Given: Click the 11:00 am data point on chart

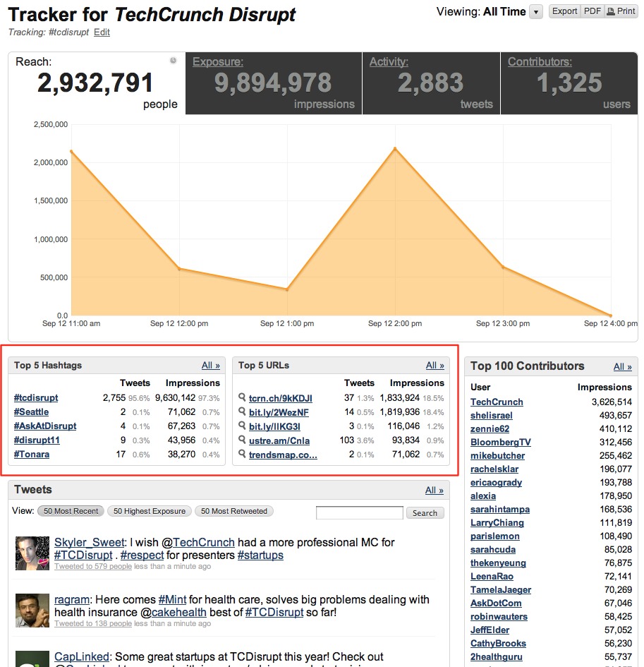Looking at the screenshot, I should click(71, 151).
